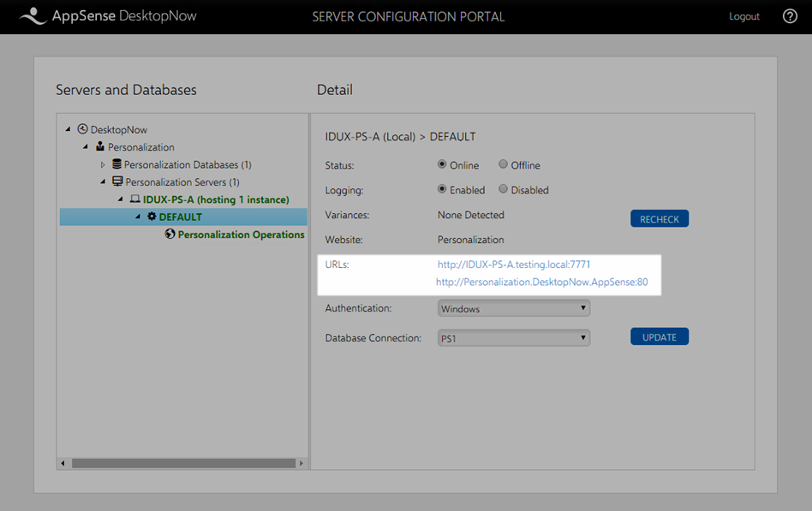Click the Personalization Databases stack icon
This screenshot has width=812, height=511.
pos(116,164)
